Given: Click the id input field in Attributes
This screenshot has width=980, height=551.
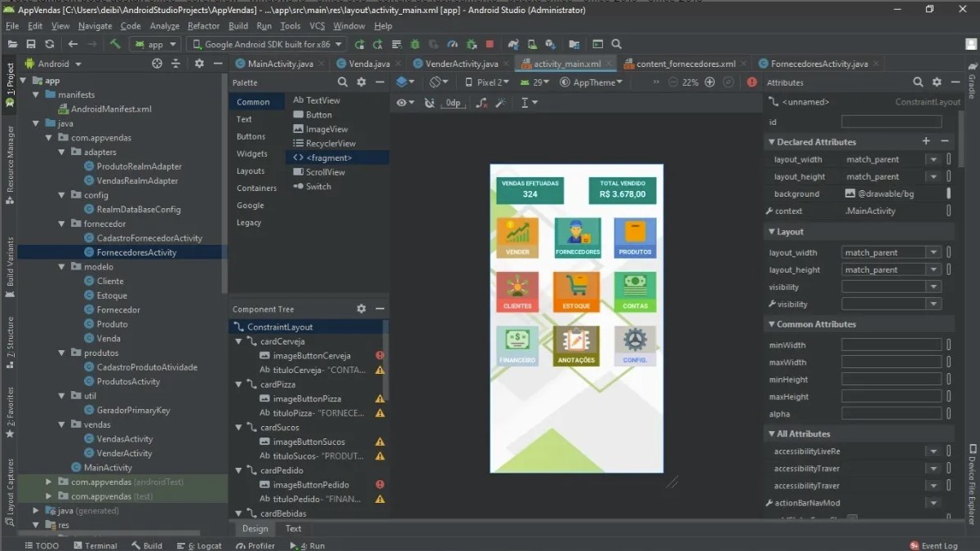Looking at the screenshot, I should tap(891, 122).
